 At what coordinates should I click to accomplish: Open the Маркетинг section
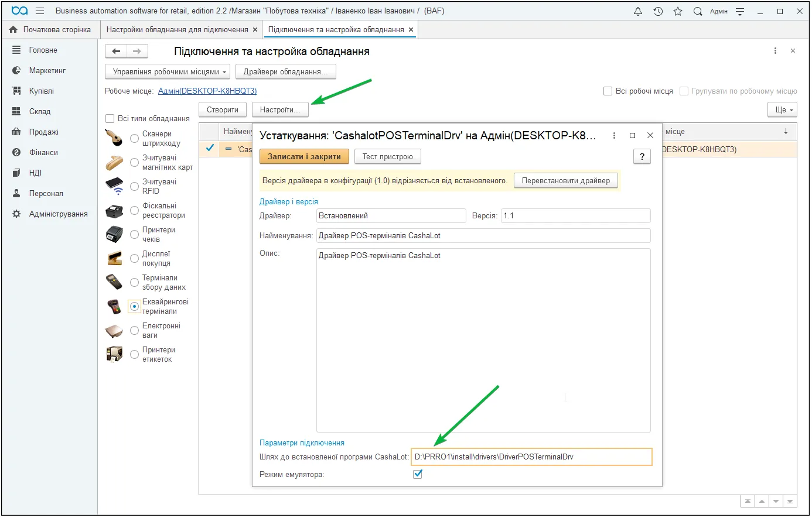pyautogui.click(x=47, y=71)
